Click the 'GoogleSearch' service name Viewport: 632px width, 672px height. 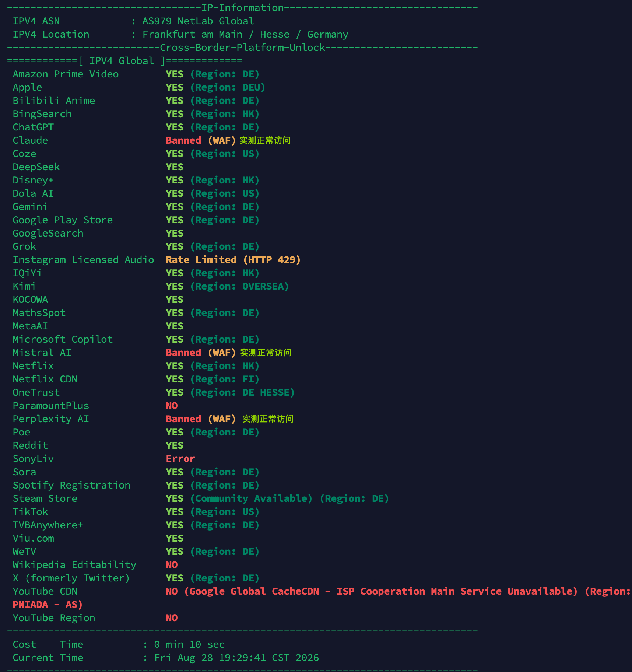pos(48,233)
